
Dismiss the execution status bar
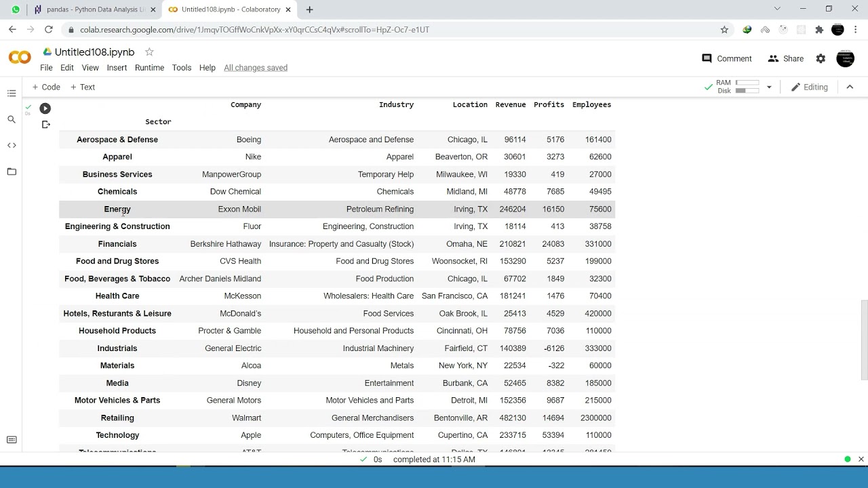point(861,460)
